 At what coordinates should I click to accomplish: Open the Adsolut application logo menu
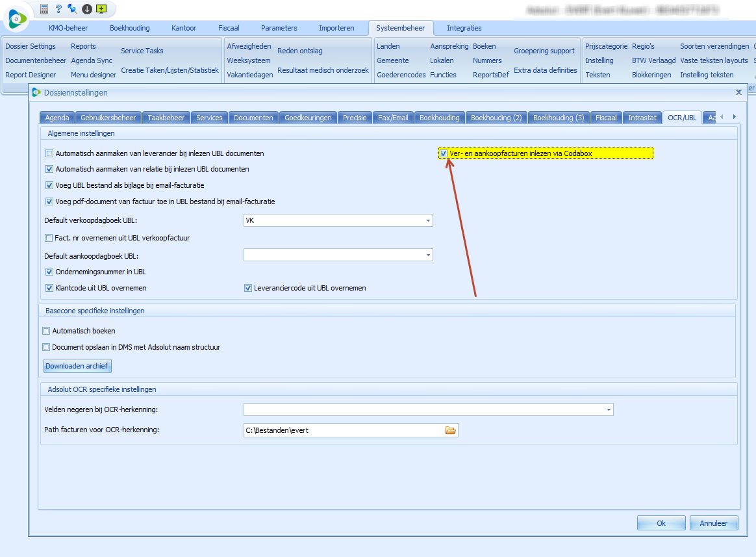(x=18, y=19)
